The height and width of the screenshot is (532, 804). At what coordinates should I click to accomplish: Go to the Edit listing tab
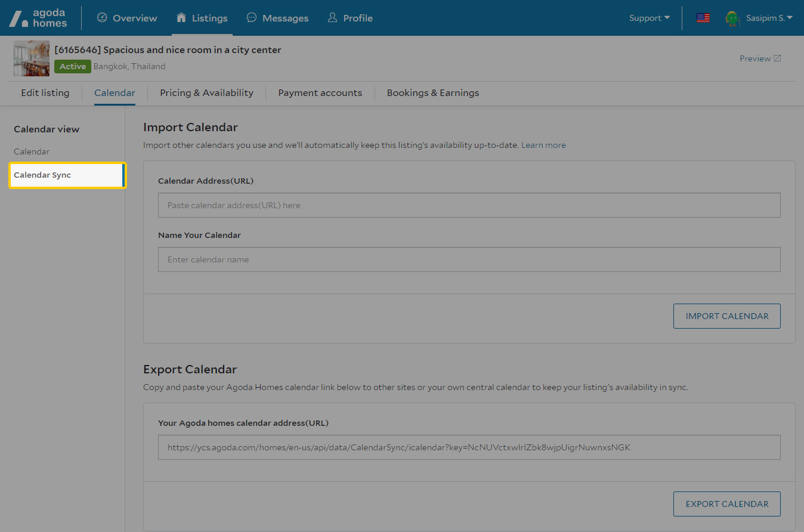coord(45,93)
